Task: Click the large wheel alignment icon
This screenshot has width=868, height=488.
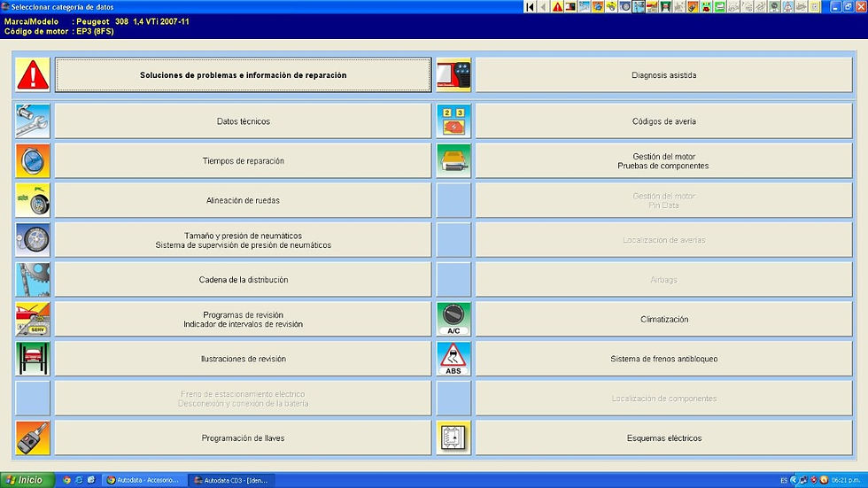Action: coord(33,200)
